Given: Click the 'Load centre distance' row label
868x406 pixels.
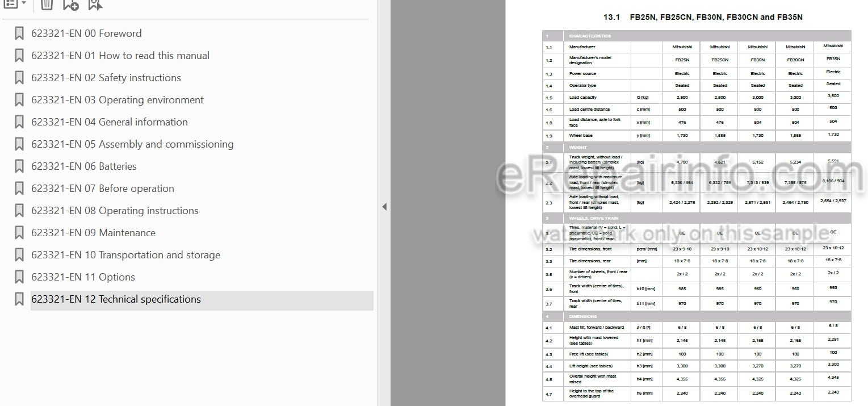Looking at the screenshot, I should click(x=589, y=110).
